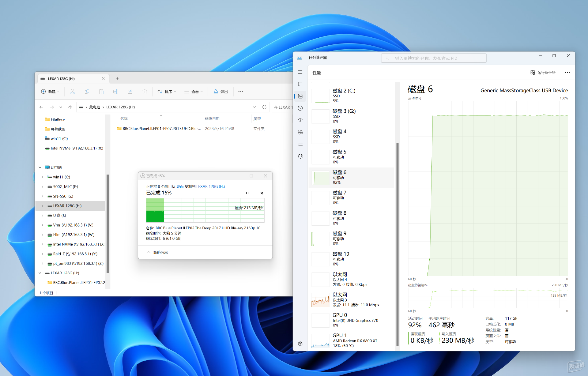Open Startup apps icon in Task Manager
Viewport: 588px width, 376px height.
coord(300,120)
